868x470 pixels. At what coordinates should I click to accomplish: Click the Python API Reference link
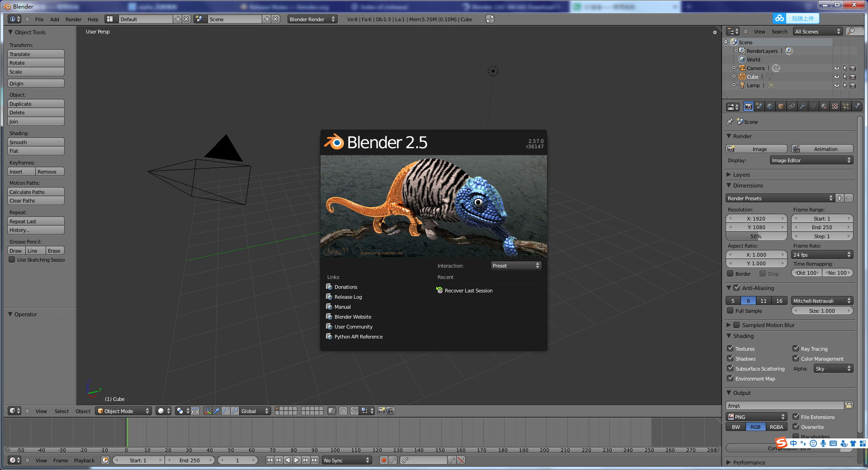pos(358,337)
